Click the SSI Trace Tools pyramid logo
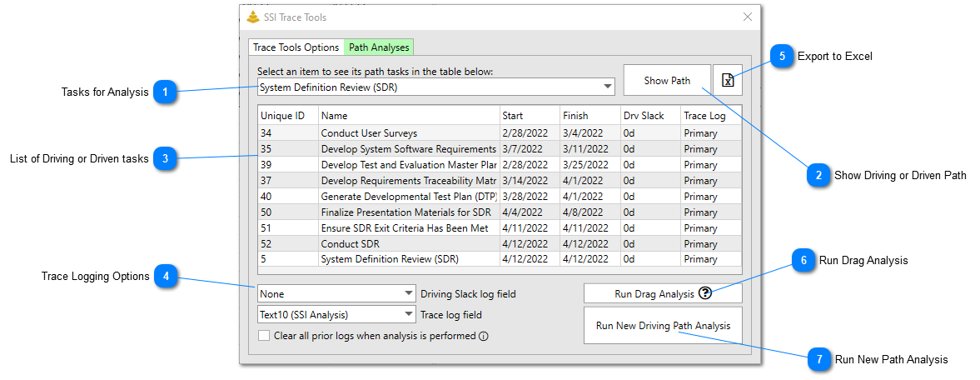The height and width of the screenshot is (380, 980). (x=252, y=17)
